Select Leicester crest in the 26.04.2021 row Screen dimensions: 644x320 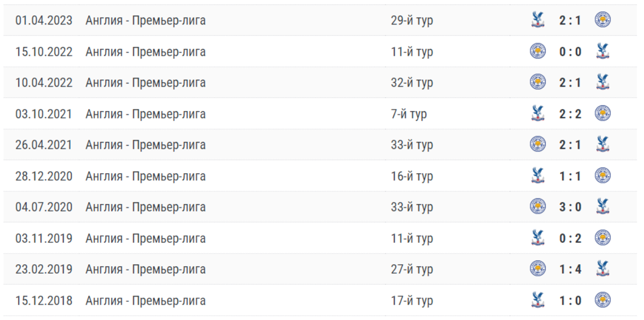click(x=538, y=145)
